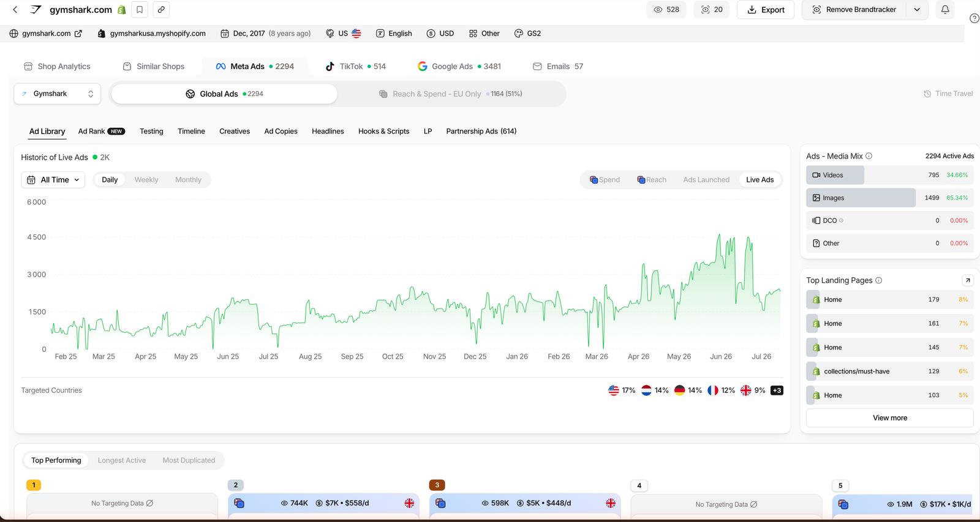Image resolution: width=980 pixels, height=522 pixels.
Task: Click the DCO media type row
Action: 890,220
